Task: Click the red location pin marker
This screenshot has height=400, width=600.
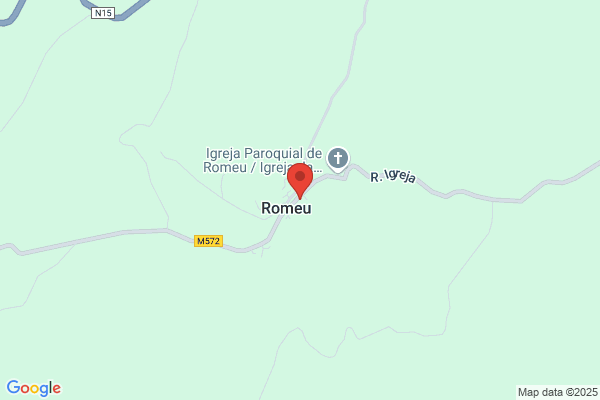Action: click(x=300, y=181)
